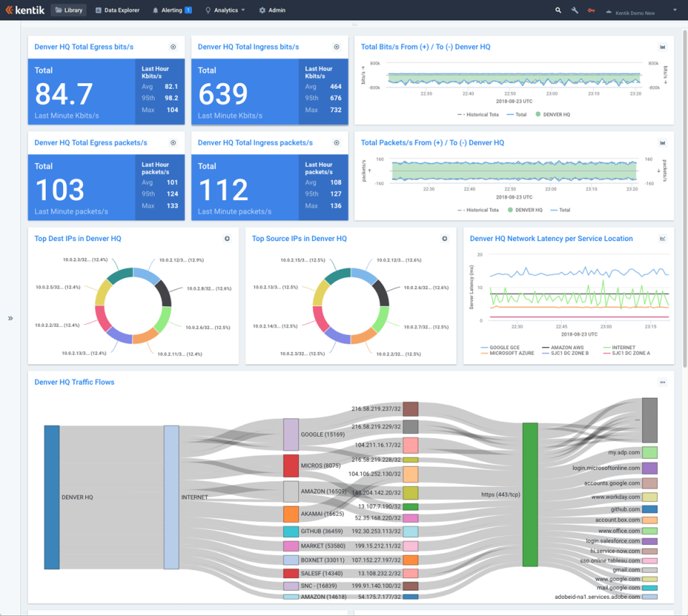Toggle DENVER HQ legend in Bits/s chart
688x616 pixels.
coord(553,115)
